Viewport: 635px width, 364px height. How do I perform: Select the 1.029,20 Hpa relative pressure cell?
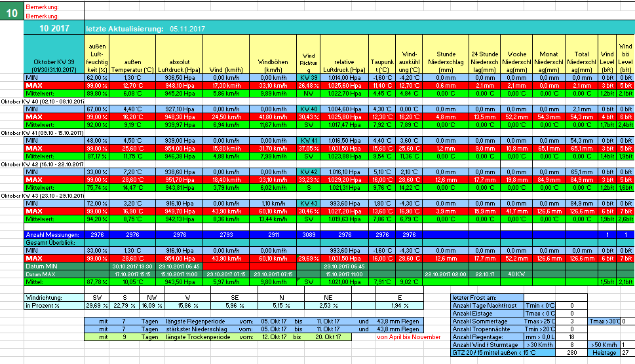[x=344, y=179]
